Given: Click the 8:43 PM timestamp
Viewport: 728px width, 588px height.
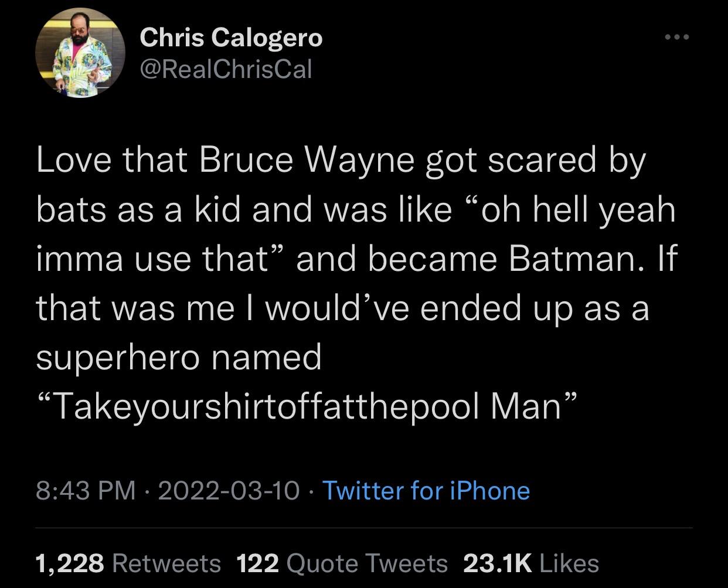Looking at the screenshot, I should [x=86, y=490].
